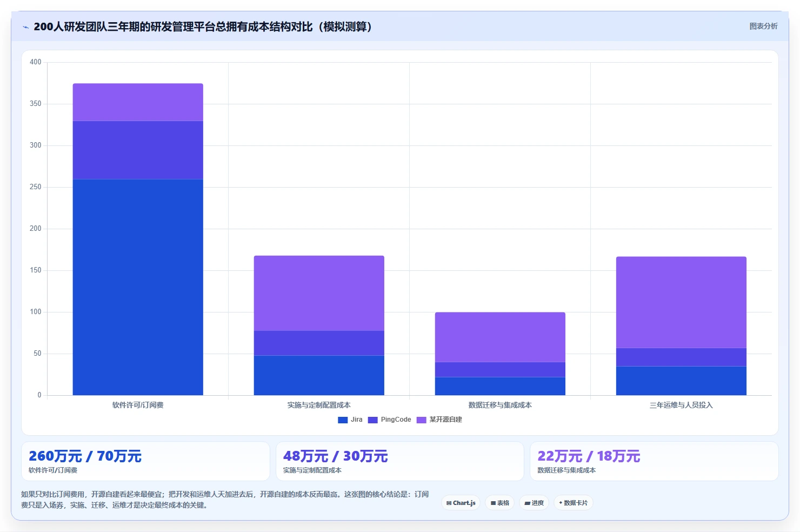800x532 pixels.
Task: Toggle Jira legend color box
Action: coord(343,420)
